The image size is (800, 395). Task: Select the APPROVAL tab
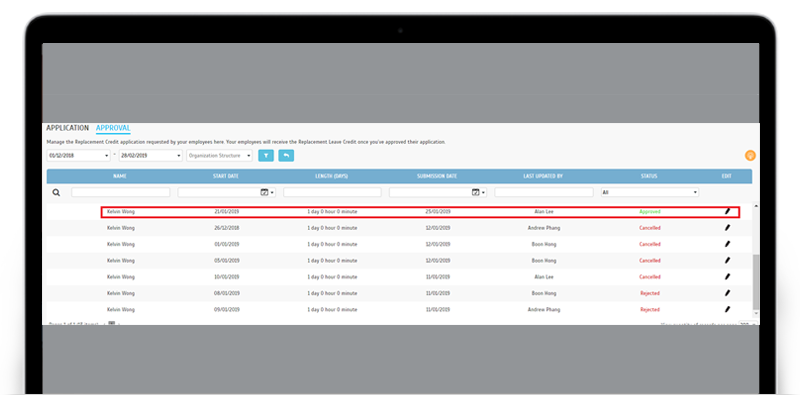113,128
